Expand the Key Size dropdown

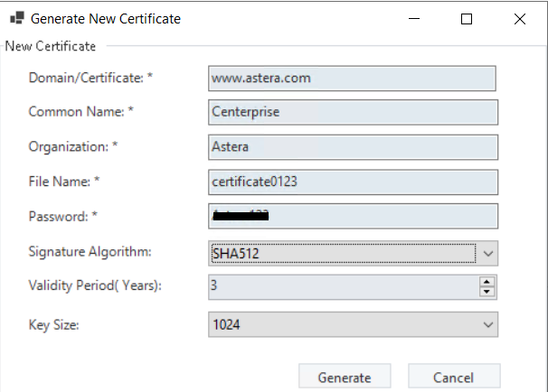(x=487, y=324)
